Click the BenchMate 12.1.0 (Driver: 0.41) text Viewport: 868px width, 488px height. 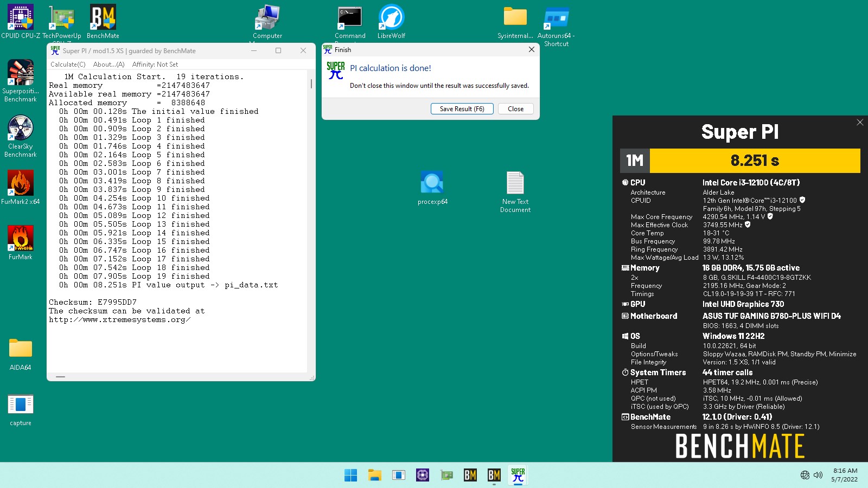coord(737,417)
